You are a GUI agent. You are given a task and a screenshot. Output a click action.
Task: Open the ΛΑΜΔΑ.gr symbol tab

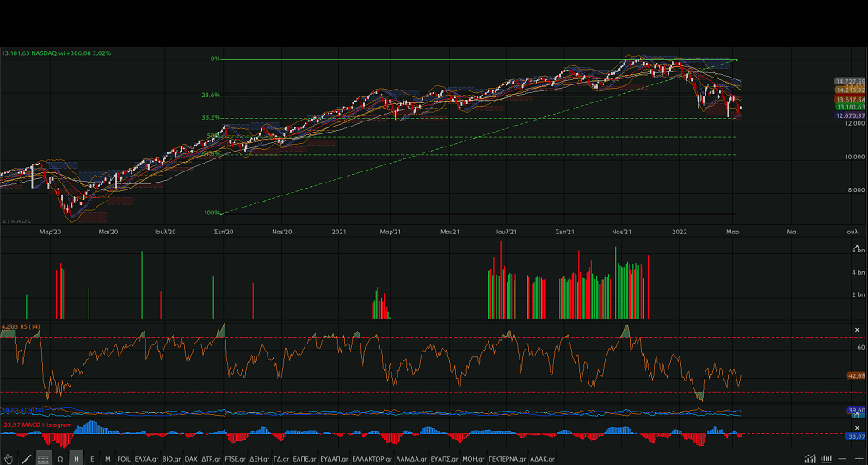(x=411, y=459)
